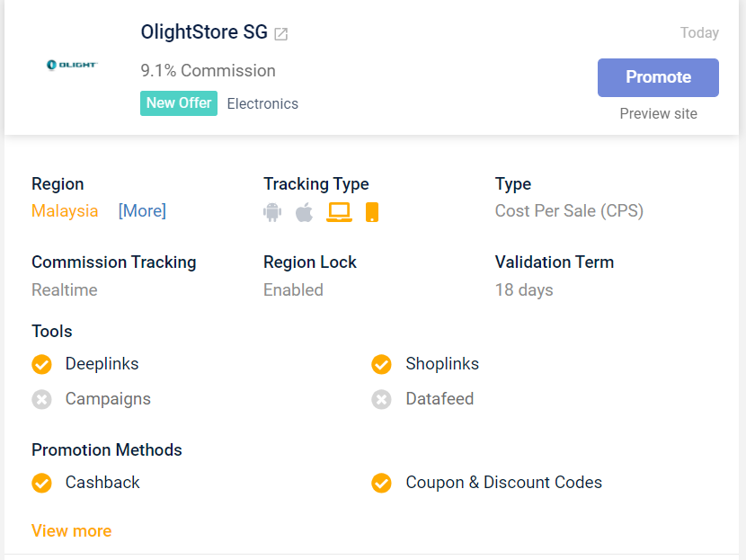Click the Deeplinks checkmark icon
746x560 pixels.
pos(42,364)
